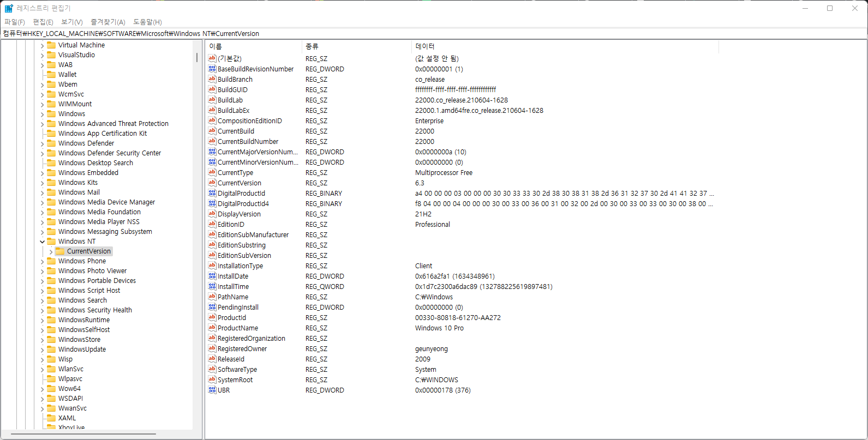Select the SoftwareType value name
This screenshot has width=868, height=440.
coord(237,369)
